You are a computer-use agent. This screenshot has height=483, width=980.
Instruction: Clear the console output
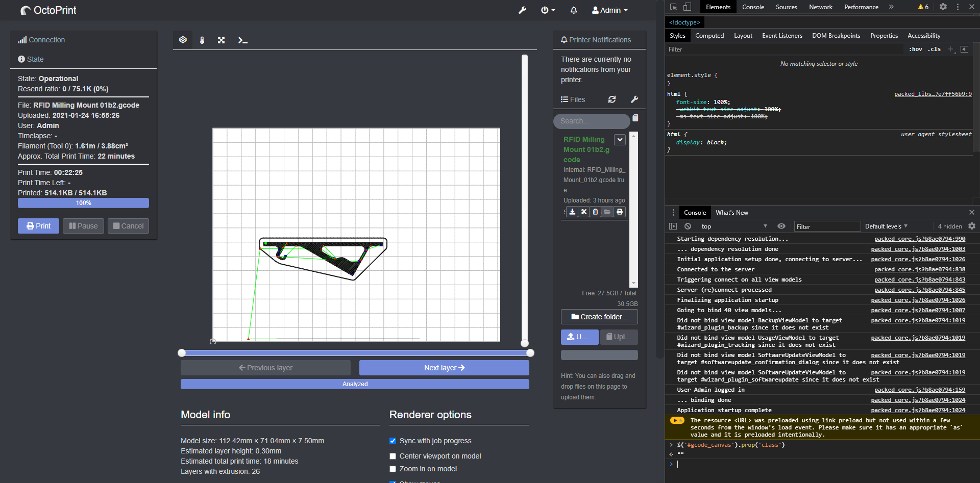[688, 226]
